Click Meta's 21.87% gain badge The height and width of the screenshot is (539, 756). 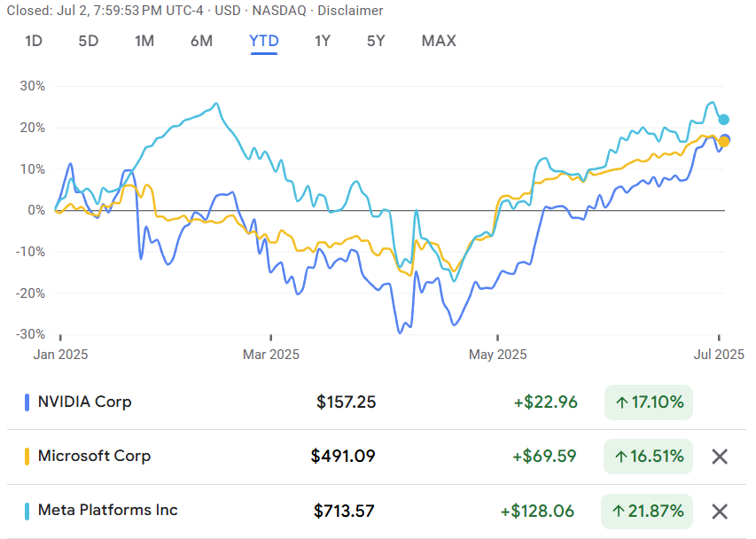point(647,512)
